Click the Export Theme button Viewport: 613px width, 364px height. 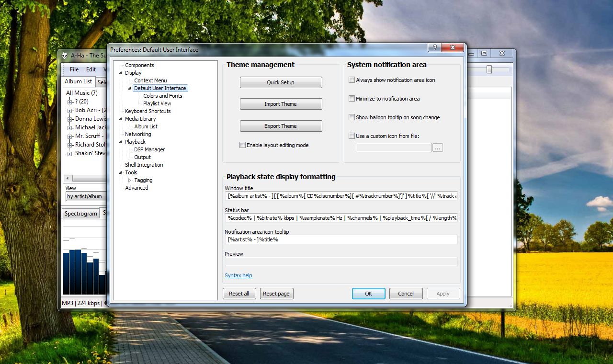281,126
